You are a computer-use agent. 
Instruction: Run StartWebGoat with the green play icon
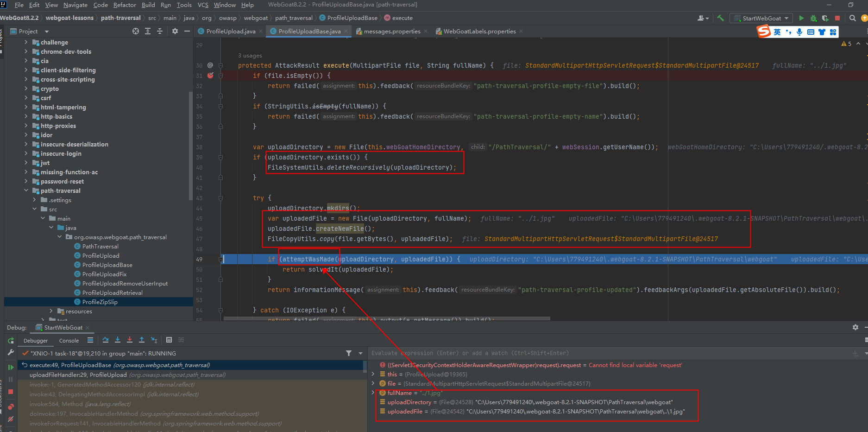(x=801, y=18)
